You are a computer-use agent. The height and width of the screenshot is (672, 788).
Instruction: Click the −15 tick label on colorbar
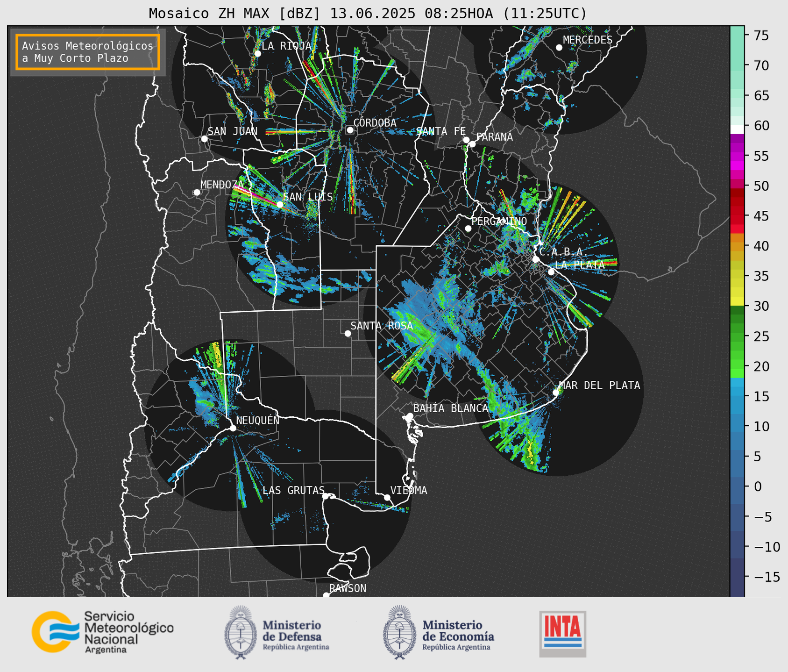point(767,577)
